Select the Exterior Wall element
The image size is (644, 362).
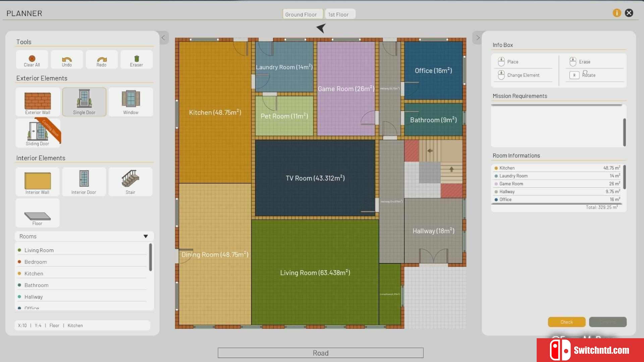tap(38, 102)
